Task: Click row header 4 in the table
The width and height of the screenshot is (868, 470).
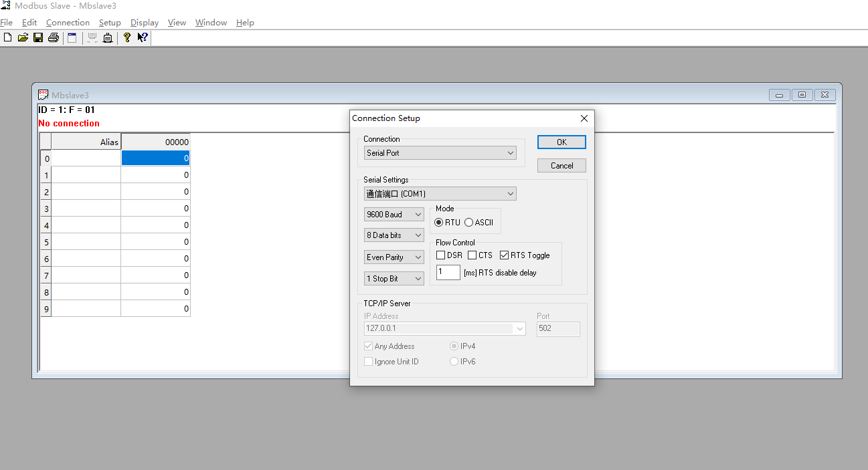Action: [x=46, y=225]
